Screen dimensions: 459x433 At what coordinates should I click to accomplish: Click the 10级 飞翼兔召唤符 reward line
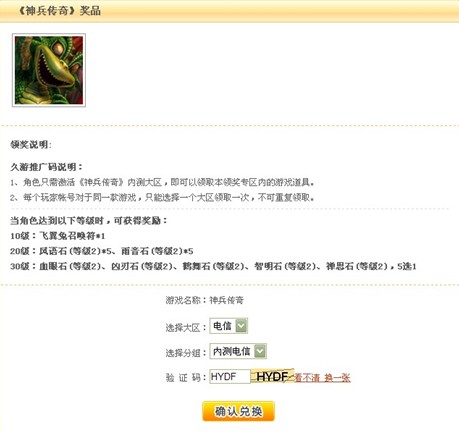58,236
